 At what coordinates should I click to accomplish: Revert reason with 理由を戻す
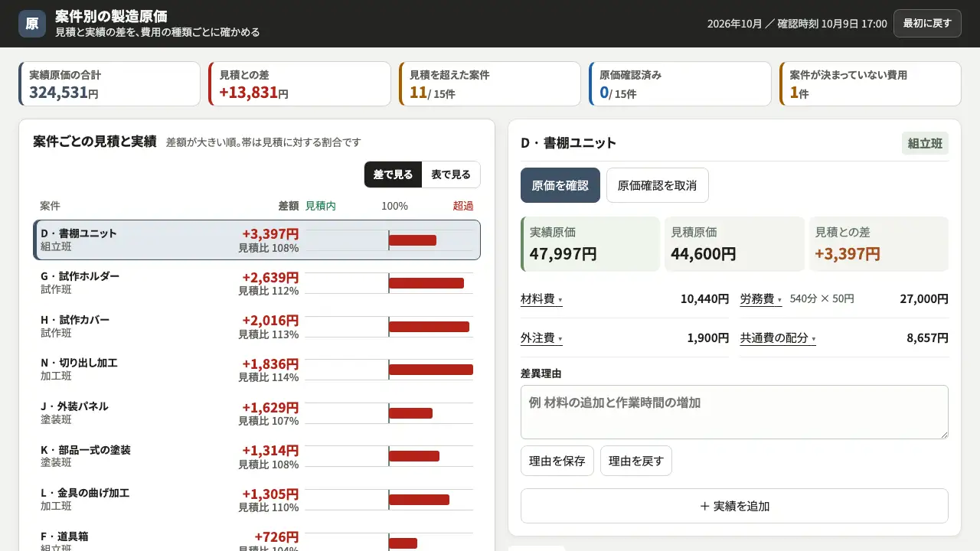click(x=636, y=461)
